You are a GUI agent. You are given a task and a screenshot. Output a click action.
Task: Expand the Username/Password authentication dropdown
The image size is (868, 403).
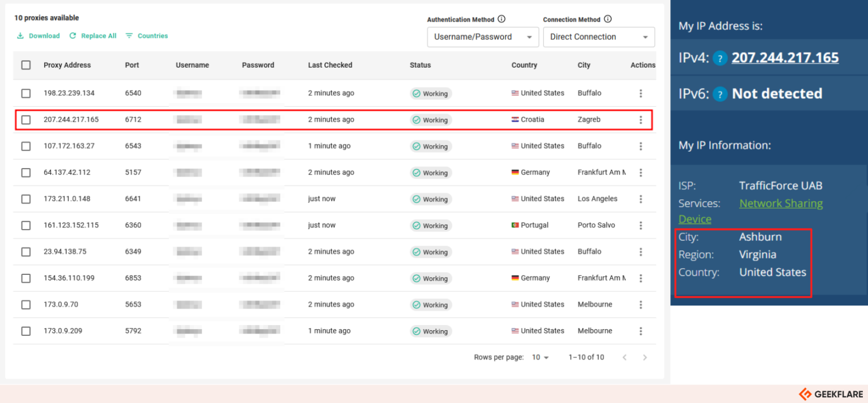point(483,37)
